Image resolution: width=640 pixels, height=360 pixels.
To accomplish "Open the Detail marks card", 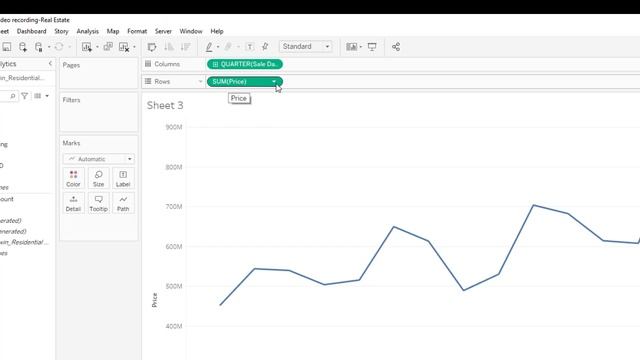I will (73, 203).
